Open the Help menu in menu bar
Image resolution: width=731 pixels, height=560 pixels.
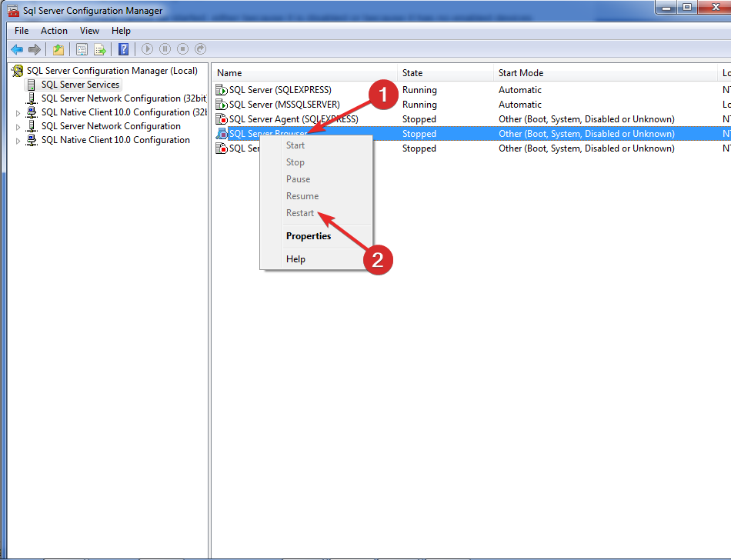click(121, 31)
